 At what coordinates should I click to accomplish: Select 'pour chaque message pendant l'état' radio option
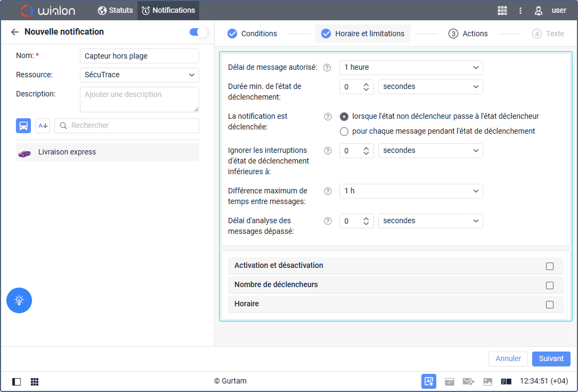coord(344,131)
